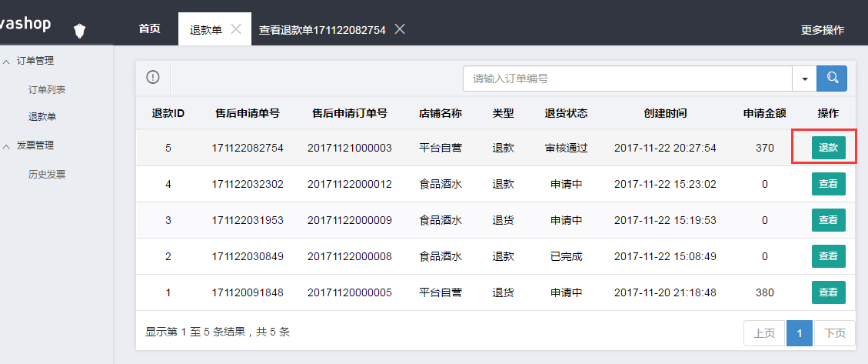This screenshot has height=364, width=868.
Task: Open the search options dropdown arrow
Action: click(804, 78)
